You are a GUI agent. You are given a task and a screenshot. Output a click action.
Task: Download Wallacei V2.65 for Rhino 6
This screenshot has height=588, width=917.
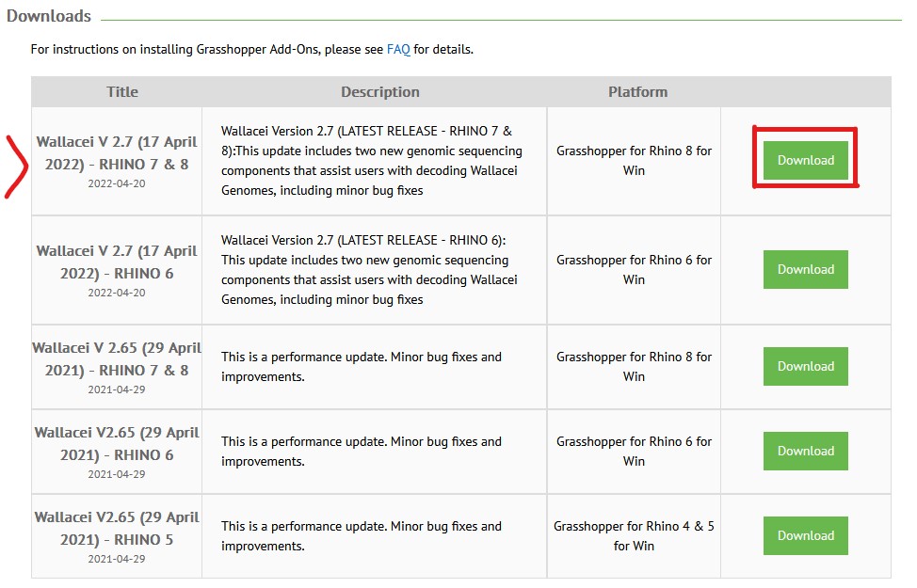pyautogui.click(x=805, y=451)
